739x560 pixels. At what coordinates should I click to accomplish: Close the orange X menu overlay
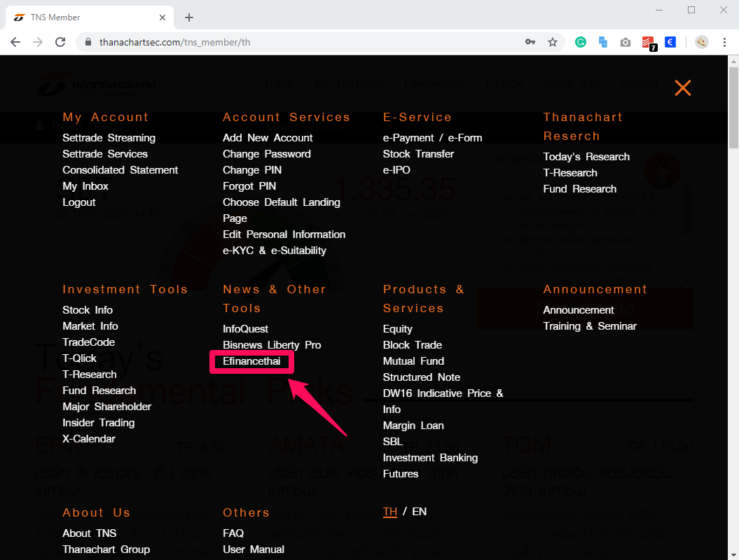tap(682, 87)
